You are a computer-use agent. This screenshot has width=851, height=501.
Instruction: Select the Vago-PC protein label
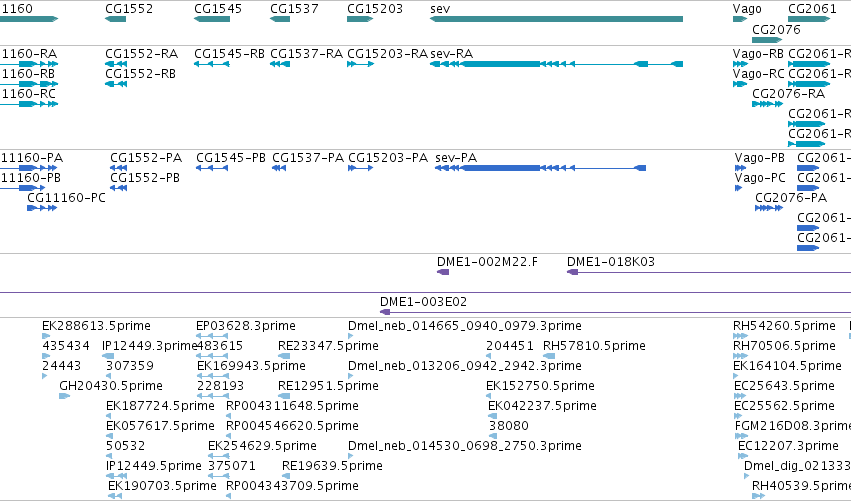(x=760, y=178)
